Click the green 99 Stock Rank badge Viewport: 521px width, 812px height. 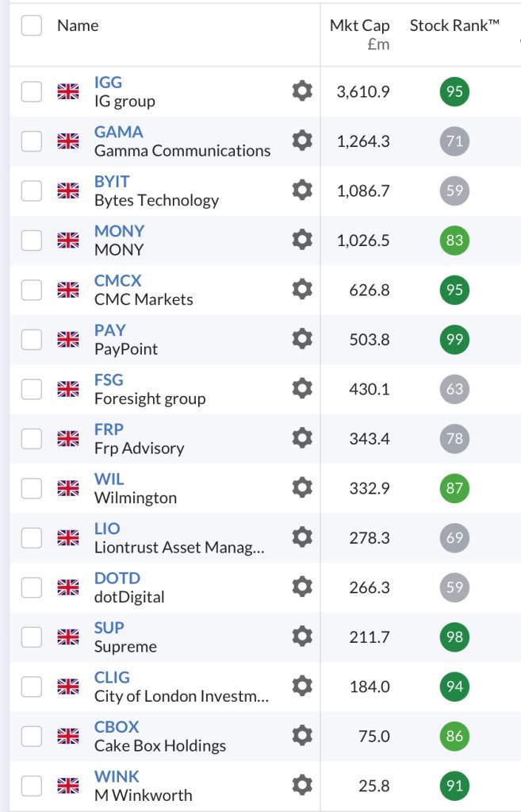tap(454, 340)
